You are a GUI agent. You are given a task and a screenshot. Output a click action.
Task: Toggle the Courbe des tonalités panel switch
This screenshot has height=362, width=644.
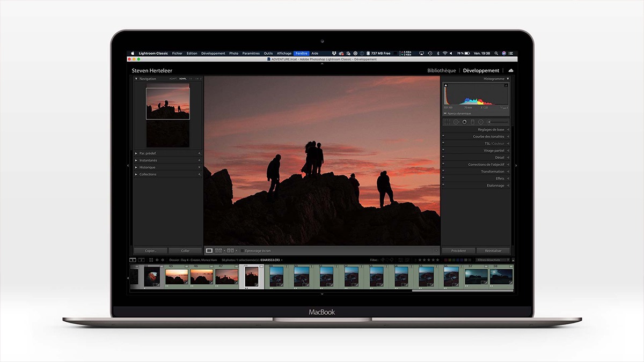point(443,137)
